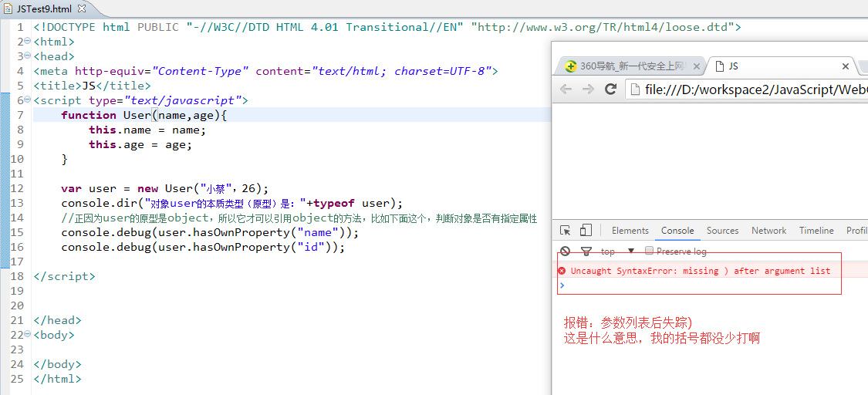Activate the DevTools inspect element tool
Image resolution: width=868 pixels, height=395 pixels.
pyautogui.click(x=565, y=231)
